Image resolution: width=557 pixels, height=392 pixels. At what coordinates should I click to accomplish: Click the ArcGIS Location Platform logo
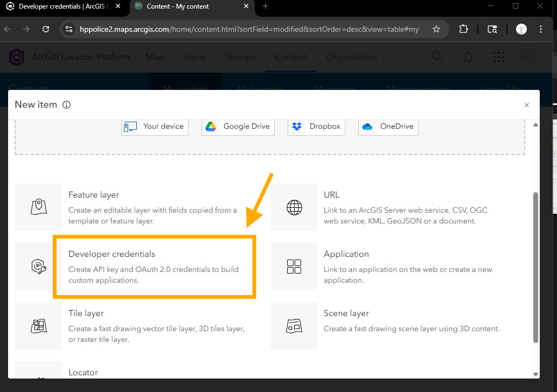[x=17, y=57]
